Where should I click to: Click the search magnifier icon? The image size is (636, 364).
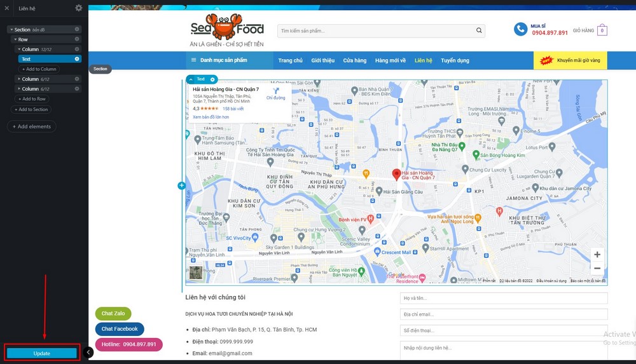click(x=479, y=30)
